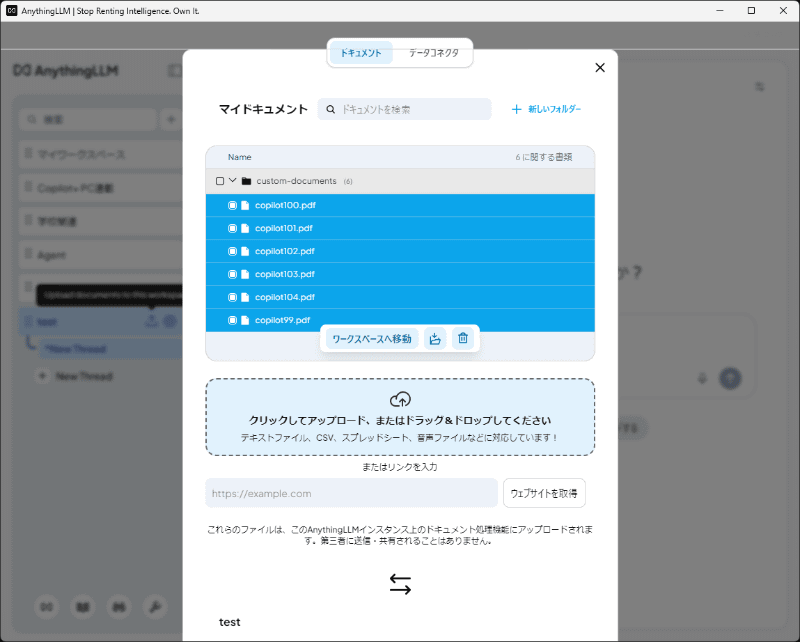This screenshot has width=800, height=642.
Task: Click the ドキュメントを検索 search field
Action: pos(404,109)
